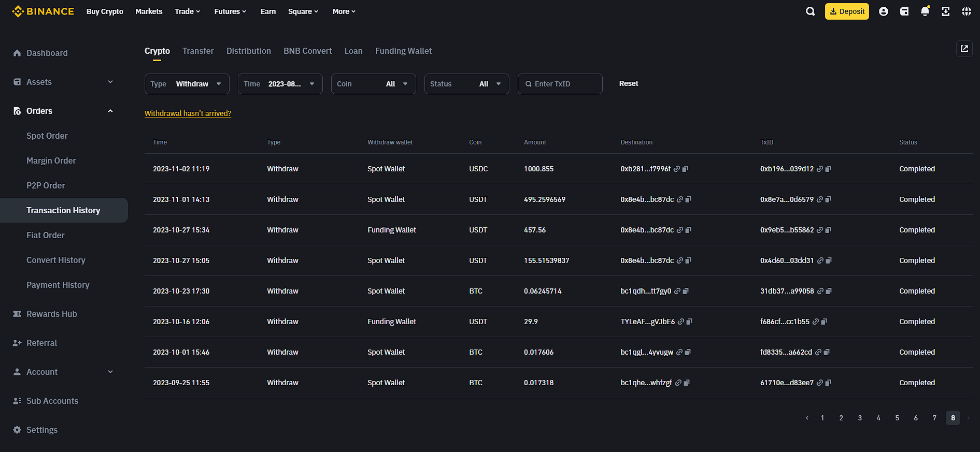Copy TxID 0x4d60...03dd31
The height and width of the screenshot is (452, 980).
click(x=829, y=260)
